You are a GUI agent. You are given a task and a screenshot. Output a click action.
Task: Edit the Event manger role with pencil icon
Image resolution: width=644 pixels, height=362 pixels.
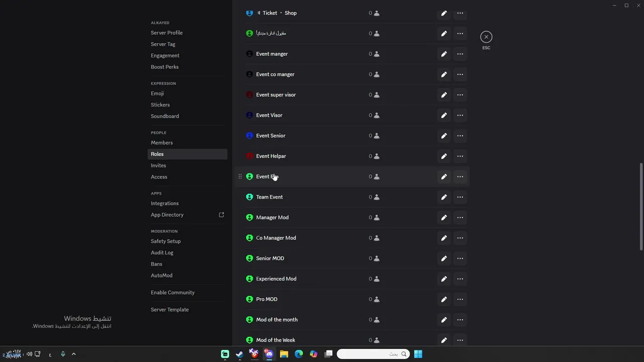[x=444, y=54]
